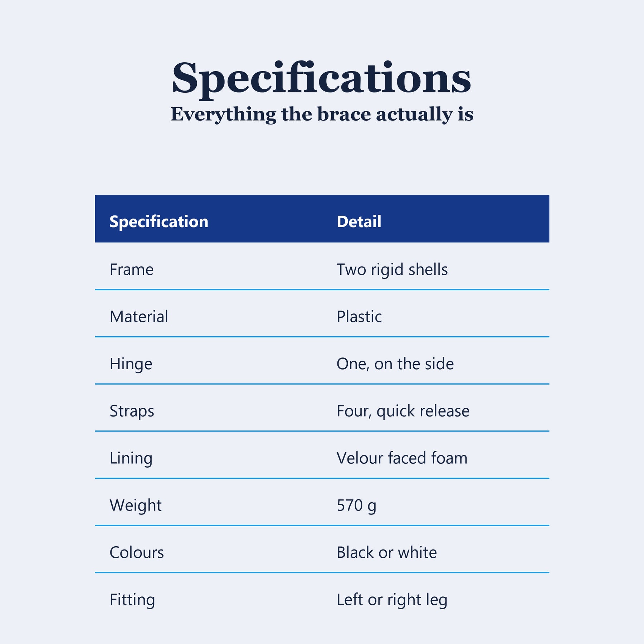Click the 'One, on the side' cell

point(395,364)
